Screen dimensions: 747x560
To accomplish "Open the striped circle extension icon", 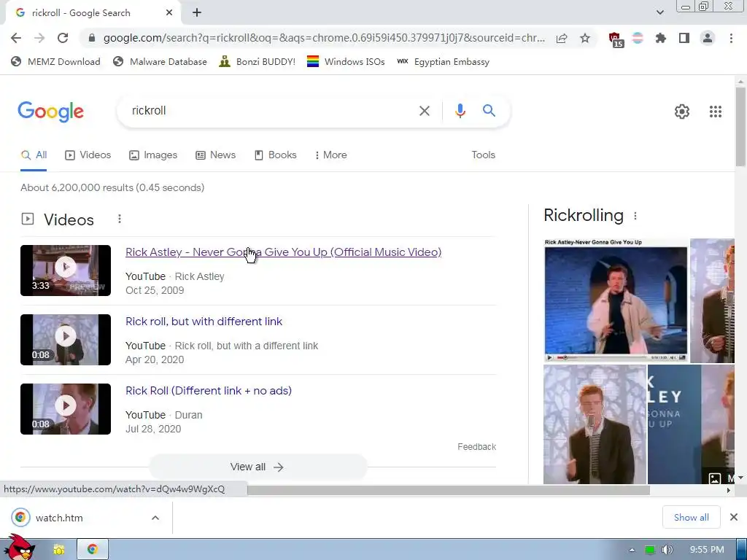I will pos(638,38).
